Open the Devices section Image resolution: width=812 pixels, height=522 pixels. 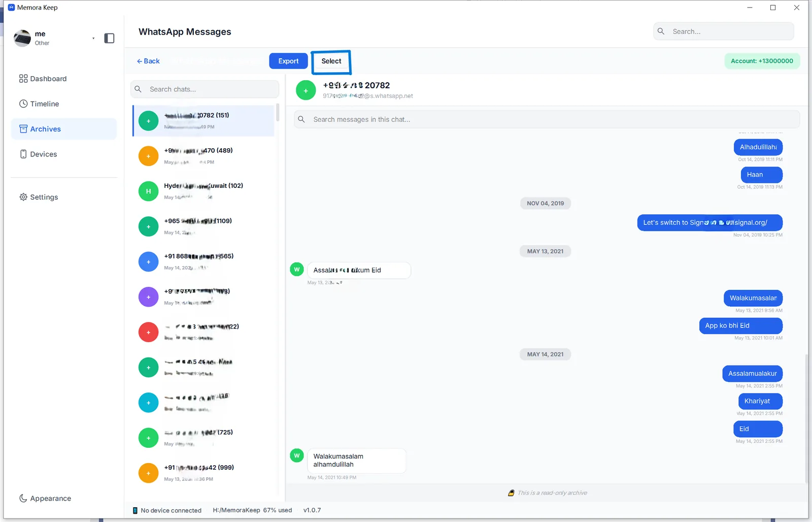(x=64, y=154)
